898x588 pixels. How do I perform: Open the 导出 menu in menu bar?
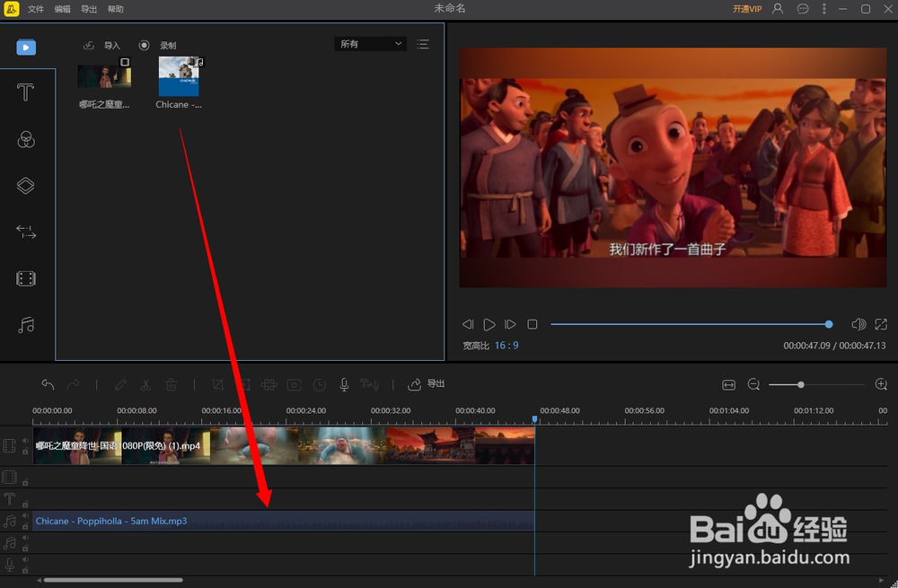(89, 9)
